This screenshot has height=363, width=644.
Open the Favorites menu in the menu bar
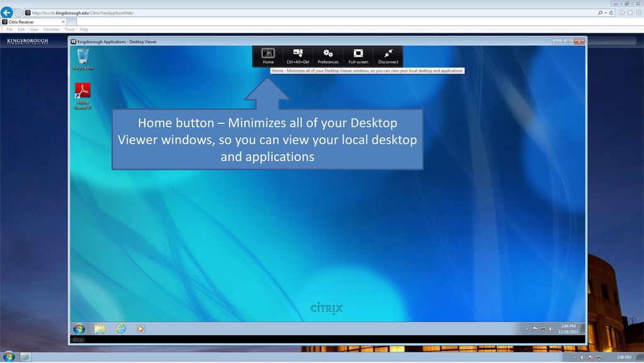point(52,30)
